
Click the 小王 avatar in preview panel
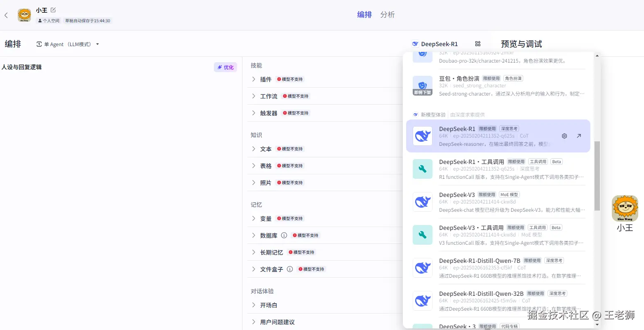[625, 208]
